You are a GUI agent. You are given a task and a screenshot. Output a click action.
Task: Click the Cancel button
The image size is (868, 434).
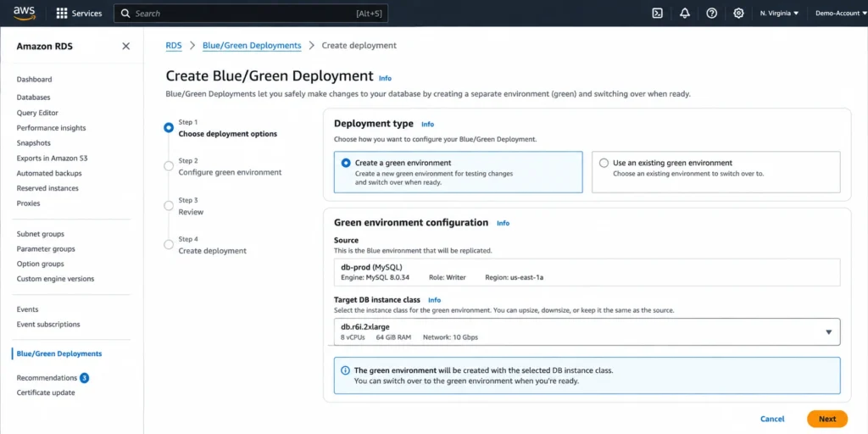(772, 419)
